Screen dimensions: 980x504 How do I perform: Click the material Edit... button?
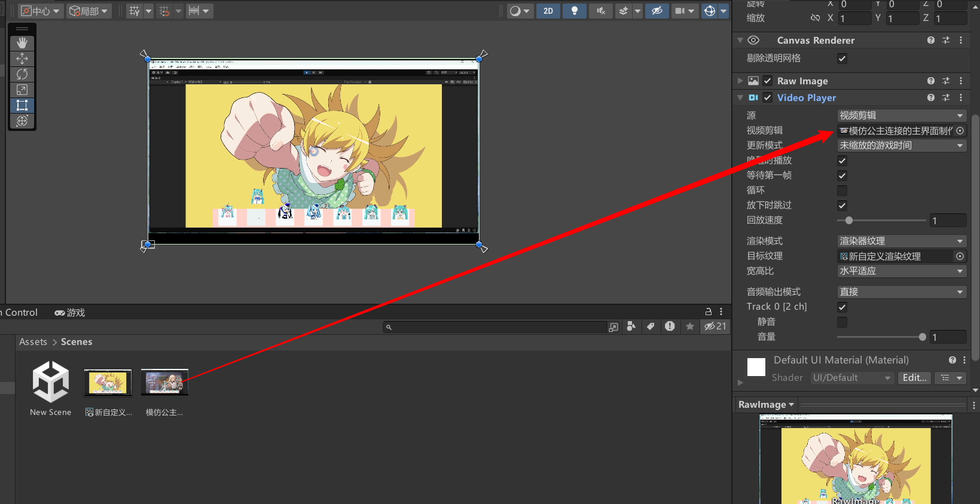pyautogui.click(x=914, y=378)
